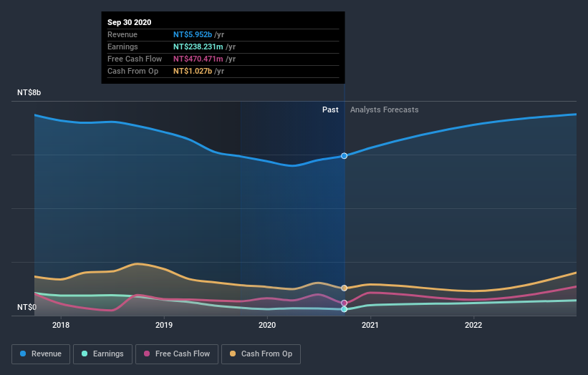Screen dimensions: 588x375
Task: Click the NT$8b y-axis label
Action: 29,92
